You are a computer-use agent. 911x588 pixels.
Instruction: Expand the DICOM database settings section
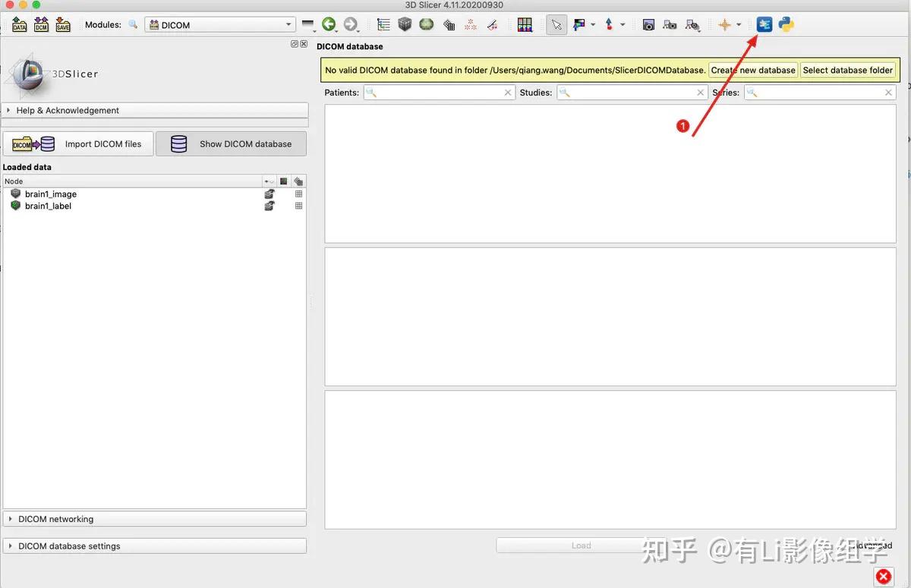pyautogui.click(x=155, y=546)
